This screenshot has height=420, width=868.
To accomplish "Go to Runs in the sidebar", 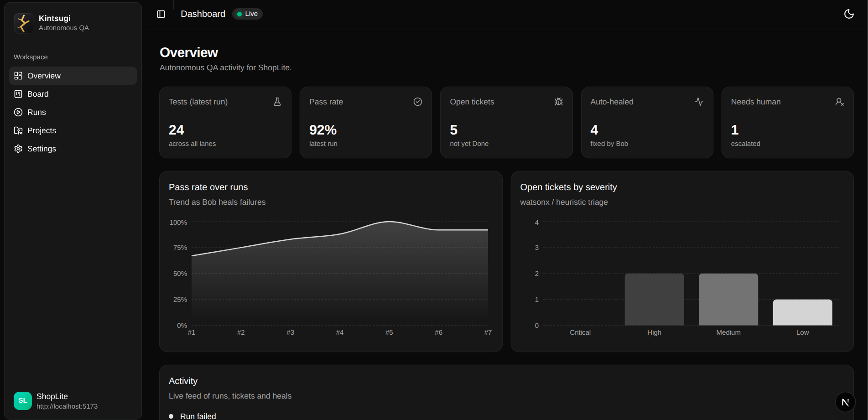I will click(x=73, y=112).
